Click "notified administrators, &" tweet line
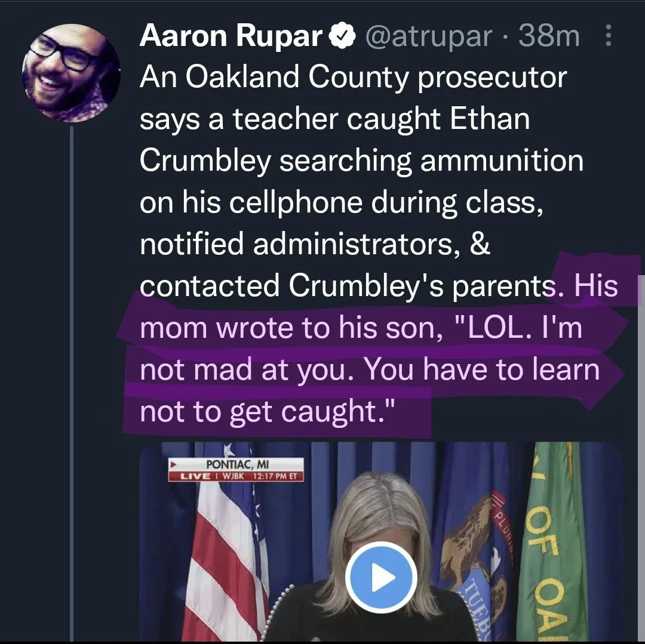This screenshot has width=645, height=644. [x=315, y=245]
